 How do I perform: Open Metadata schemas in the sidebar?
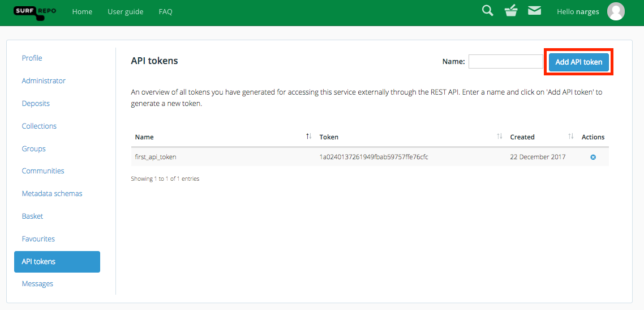pyautogui.click(x=52, y=193)
